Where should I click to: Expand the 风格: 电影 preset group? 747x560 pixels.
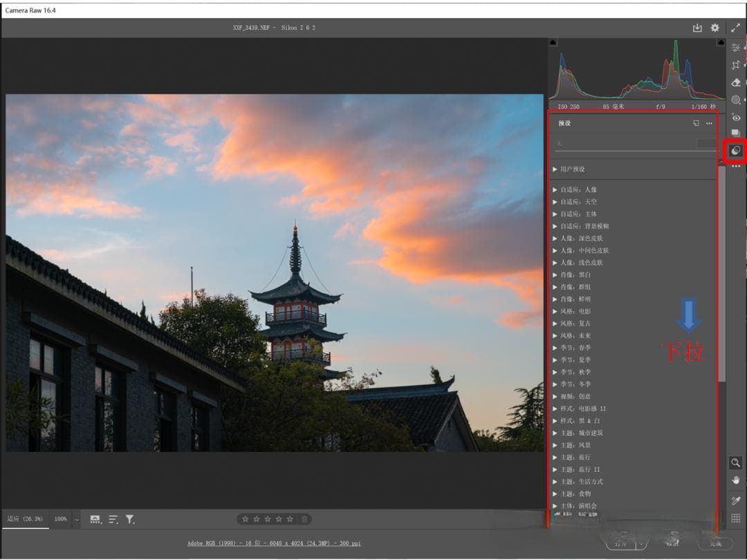[x=555, y=311]
